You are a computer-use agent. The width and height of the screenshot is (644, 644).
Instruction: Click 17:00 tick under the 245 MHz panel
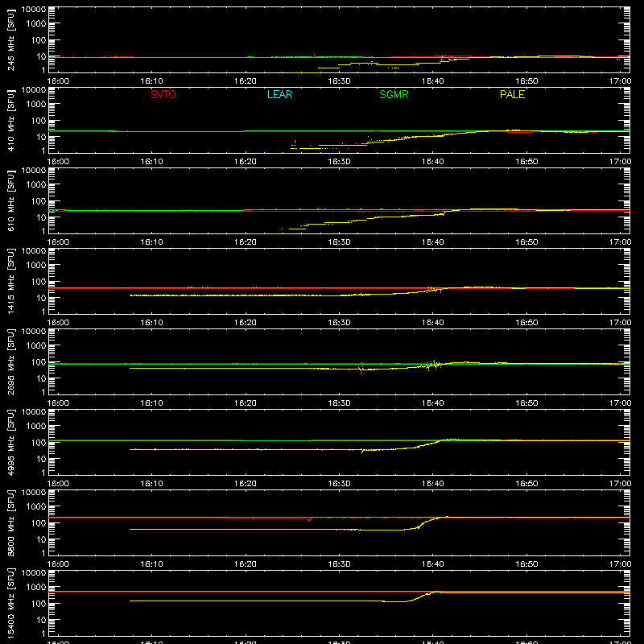pyautogui.click(x=620, y=81)
